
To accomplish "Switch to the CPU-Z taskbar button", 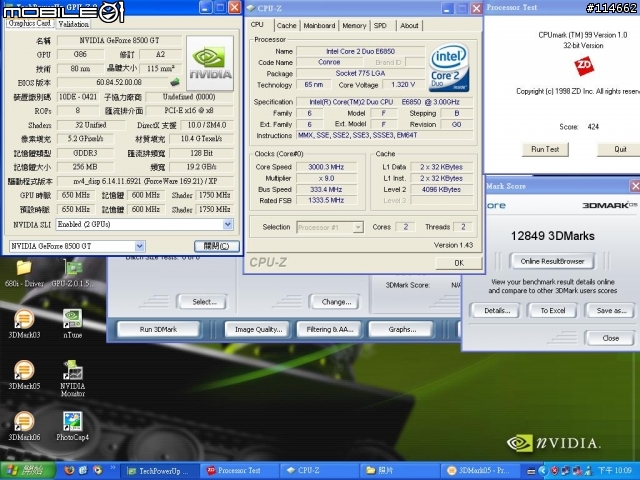I will click(320, 471).
